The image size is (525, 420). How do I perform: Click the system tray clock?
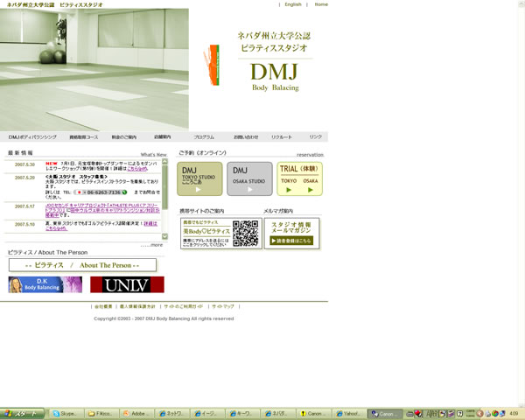coord(514,414)
